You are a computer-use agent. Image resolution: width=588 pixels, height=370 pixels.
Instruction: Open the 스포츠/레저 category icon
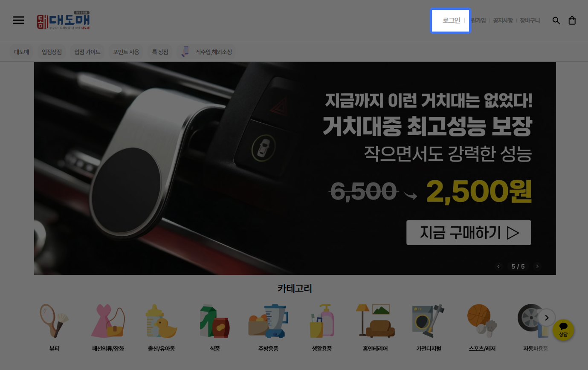click(482, 321)
